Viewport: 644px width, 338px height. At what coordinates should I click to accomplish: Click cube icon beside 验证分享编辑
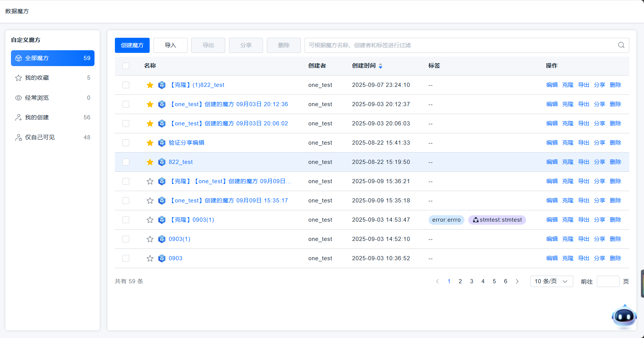click(162, 143)
